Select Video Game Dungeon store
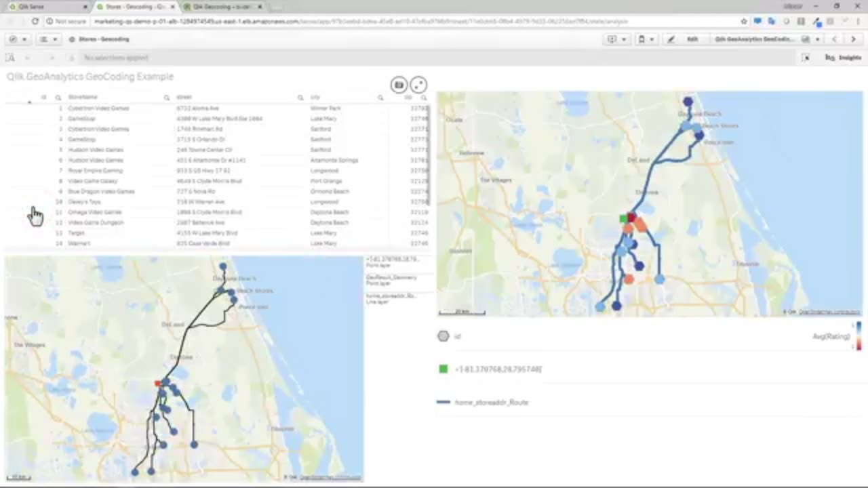This screenshot has width=868, height=488. point(96,222)
